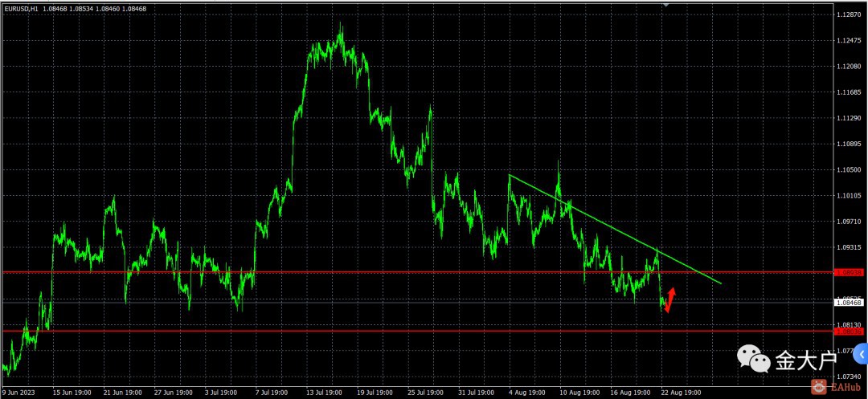Click the chart shift triangle marker at top
The image size is (868, 399).
click(x=666, y=4)
